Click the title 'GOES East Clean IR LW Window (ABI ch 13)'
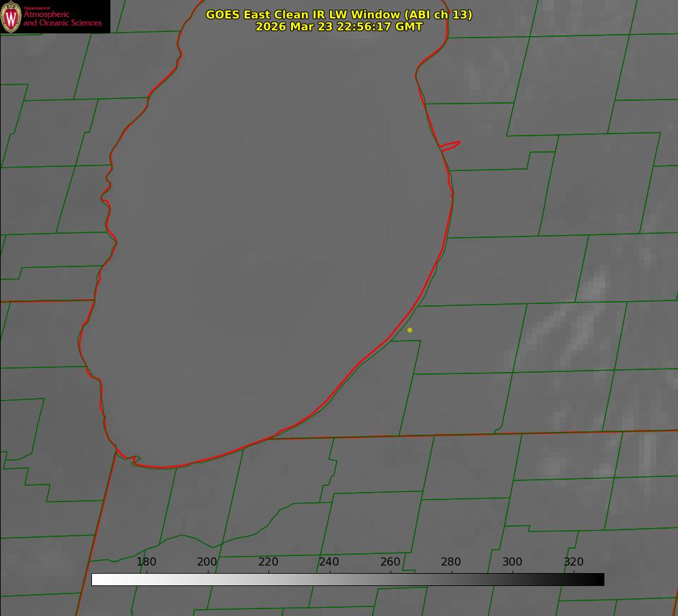Screen dimensions: 678x616 point(339,14)
